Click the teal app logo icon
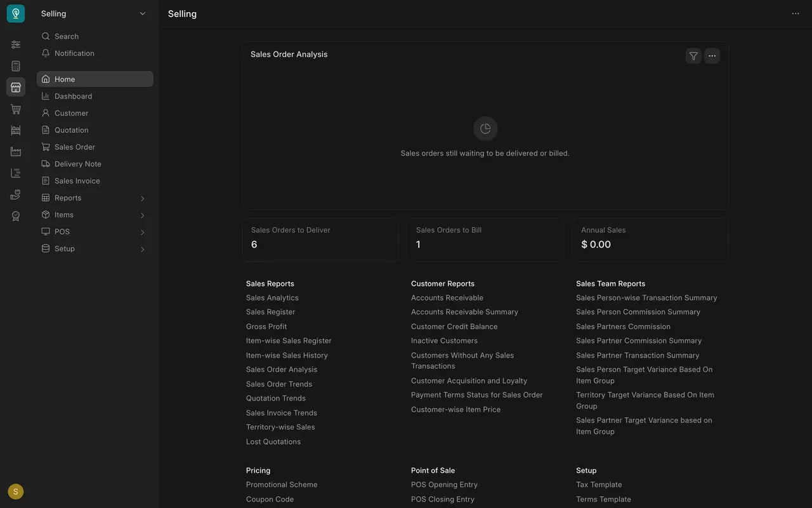This screenshot has width=812, height=508. click(x=16, y=13)
